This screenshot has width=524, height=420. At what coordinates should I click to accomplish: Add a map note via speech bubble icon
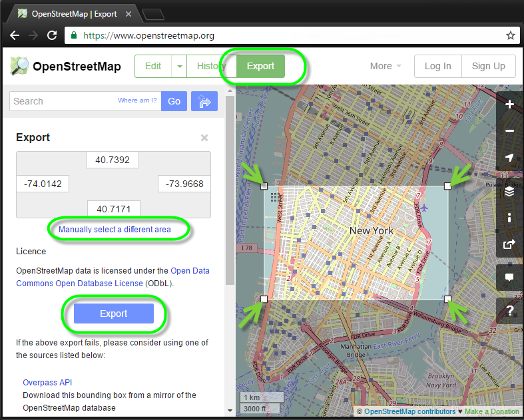[509, 278]
